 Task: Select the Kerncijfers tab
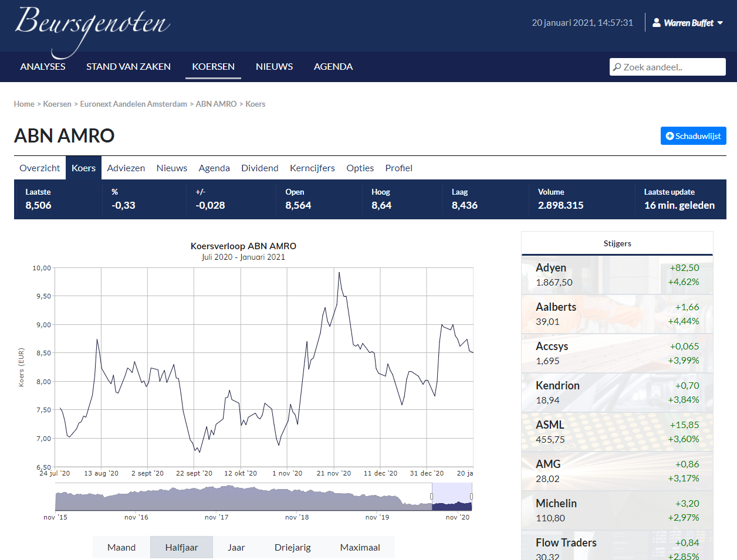pyautogui.click(x=312, y=168)
